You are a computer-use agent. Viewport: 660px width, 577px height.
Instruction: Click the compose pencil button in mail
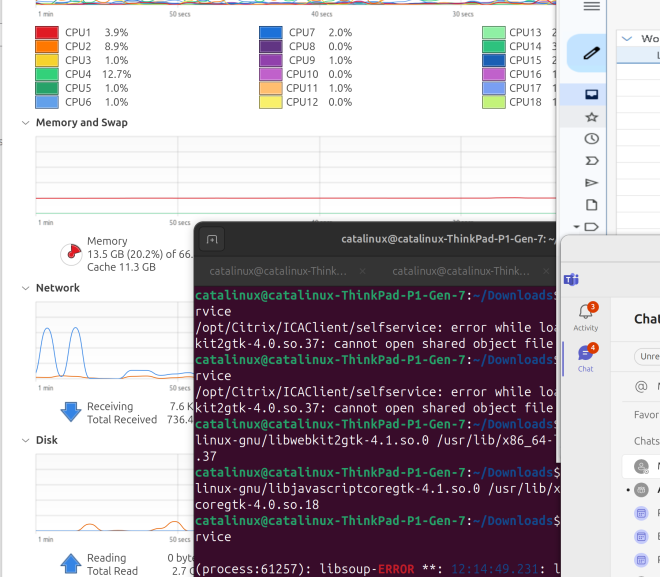(x=591, y=53)
